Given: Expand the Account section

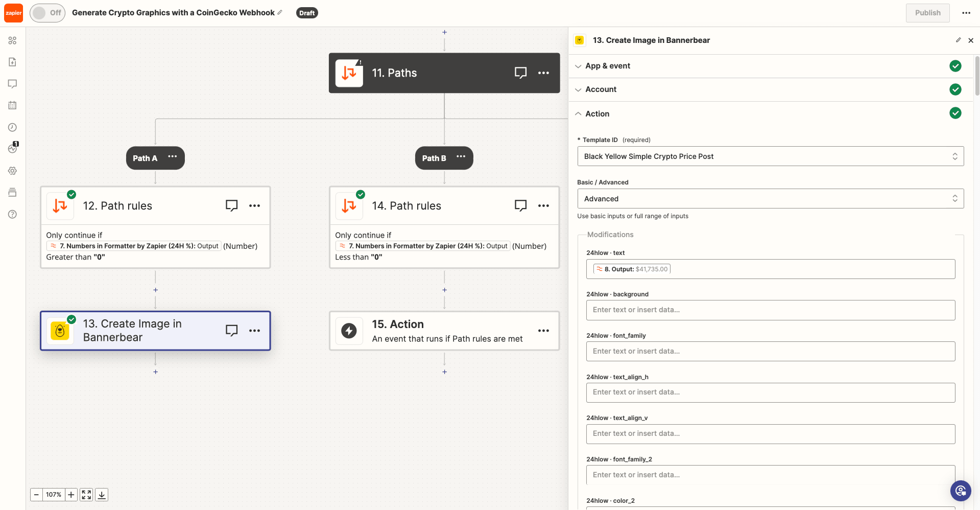Looking at the screenshot, I should click(601, 89).
